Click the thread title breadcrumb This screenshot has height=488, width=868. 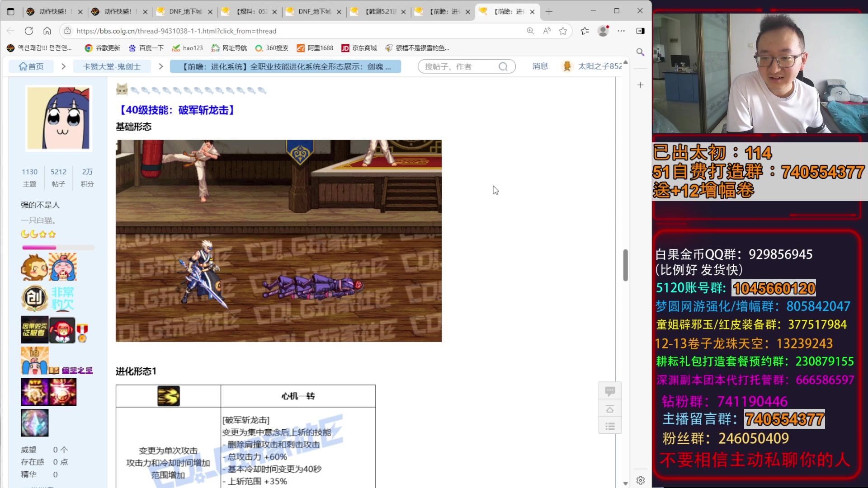click(286, 66)
